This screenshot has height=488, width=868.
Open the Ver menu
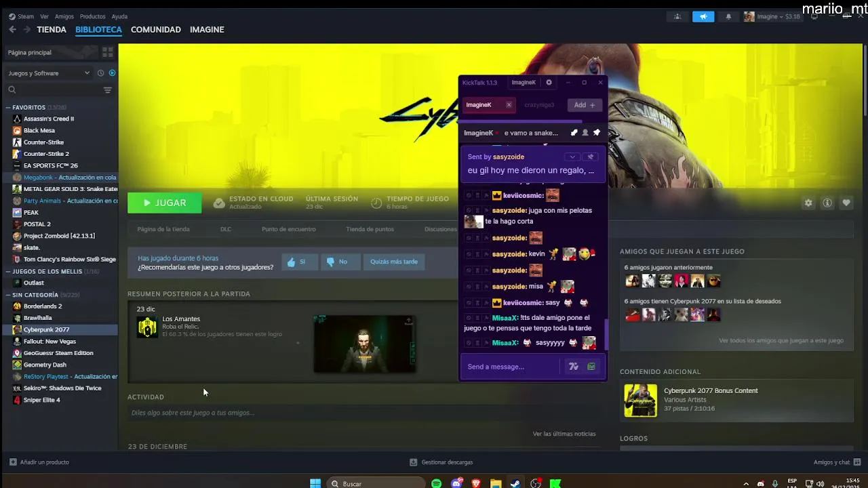pyautogui.click(x=44, y=16)
